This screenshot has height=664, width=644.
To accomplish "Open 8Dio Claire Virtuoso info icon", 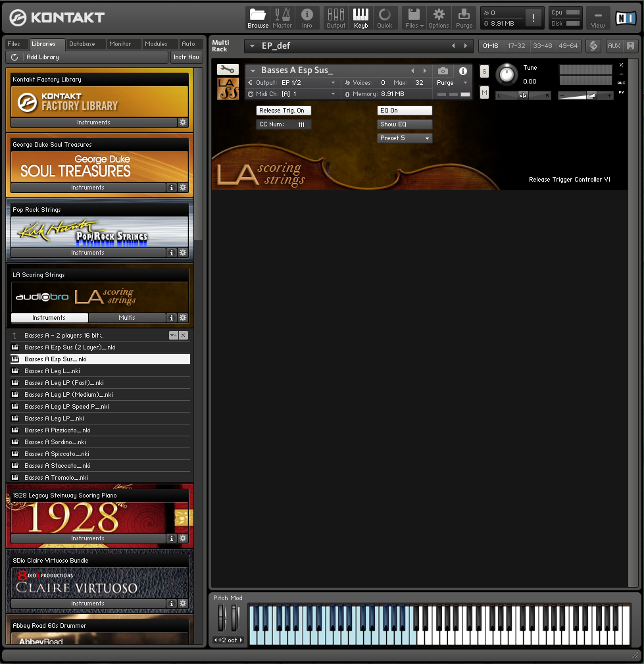I will click(x=172, y=603).
